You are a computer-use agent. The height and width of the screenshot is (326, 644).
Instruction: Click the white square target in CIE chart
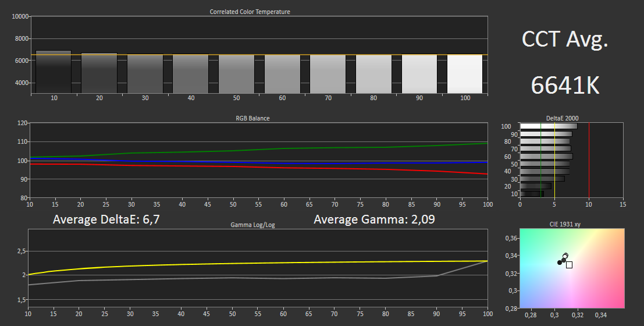[x=570, y=265]
